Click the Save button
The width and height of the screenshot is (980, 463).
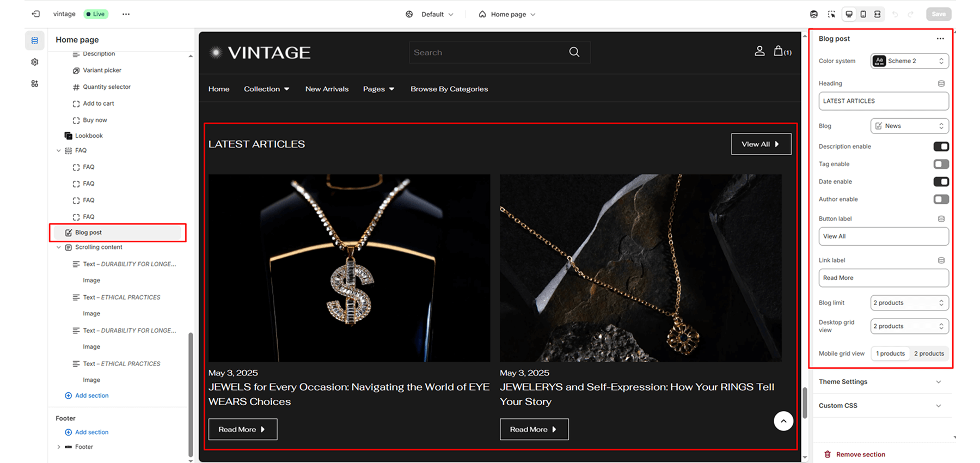939,14
